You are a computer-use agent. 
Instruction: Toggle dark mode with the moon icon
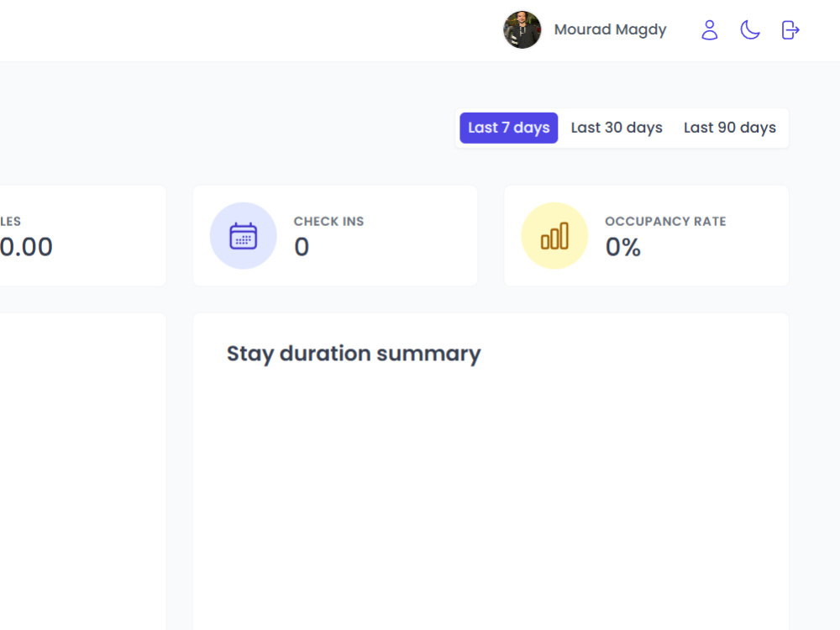point(750,30)
